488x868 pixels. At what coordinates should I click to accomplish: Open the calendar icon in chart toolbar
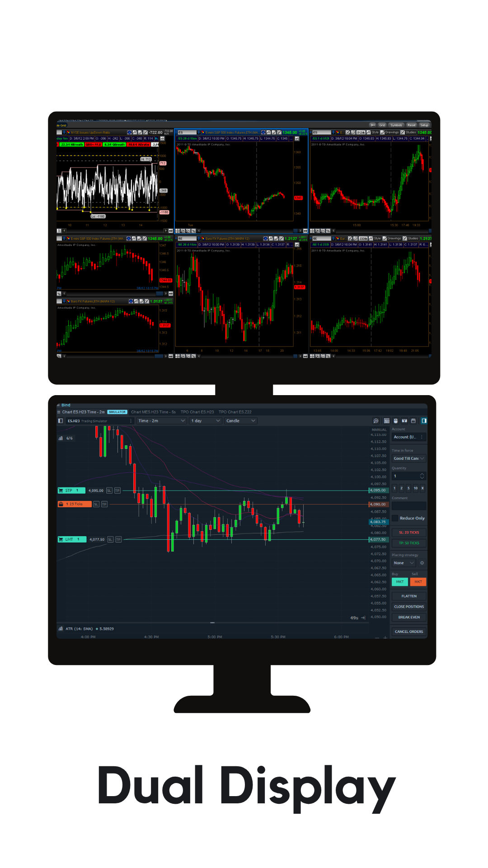413,420
